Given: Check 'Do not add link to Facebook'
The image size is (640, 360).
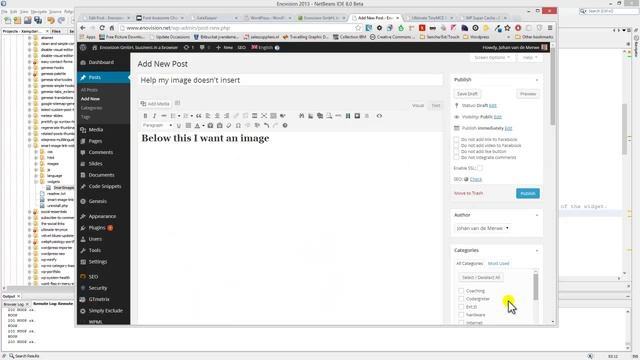Looking at the screenshot, I should (x=456, y=140).
